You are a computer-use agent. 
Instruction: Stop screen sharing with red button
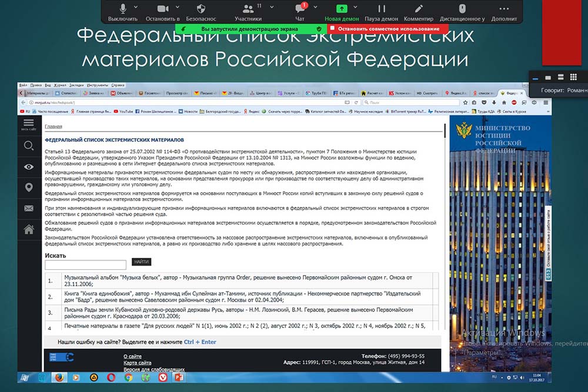(x=382, y=28)
